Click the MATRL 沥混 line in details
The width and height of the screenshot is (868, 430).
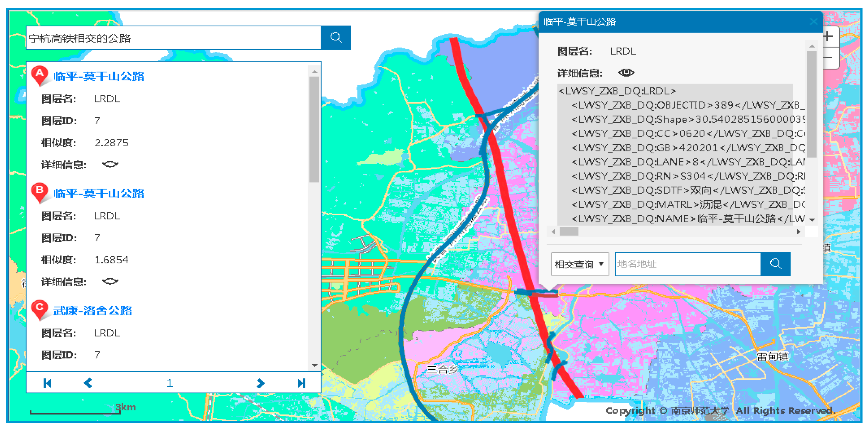tap(688, 204)
